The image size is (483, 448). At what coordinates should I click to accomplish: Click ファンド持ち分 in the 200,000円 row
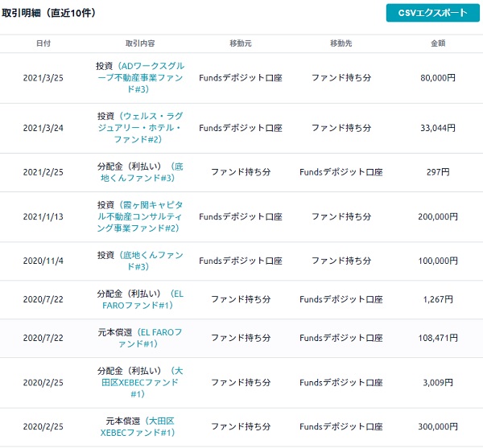coord(341,216)
